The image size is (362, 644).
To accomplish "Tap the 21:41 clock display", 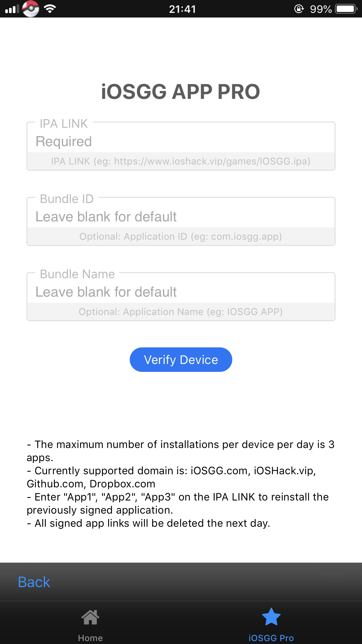I will pyautogui.click(x=182, y=9).
